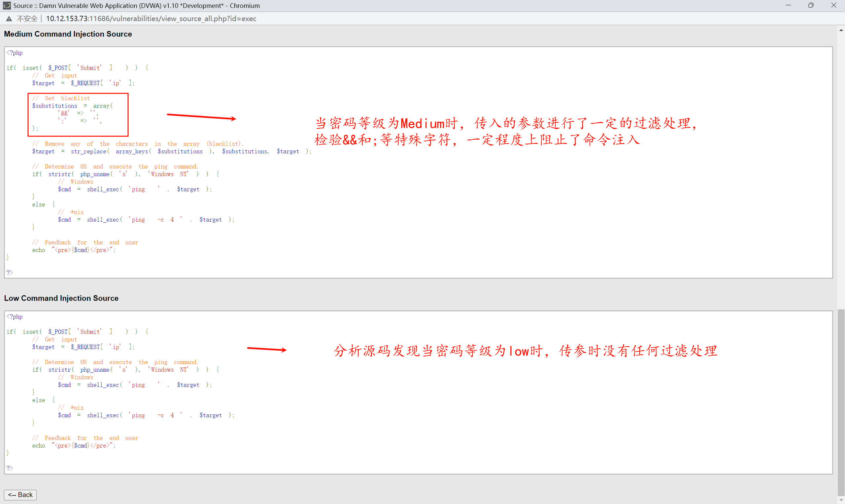Click the 不安全 security label
845x504 pixels.
pyautogui.click(x=27, y=19)
